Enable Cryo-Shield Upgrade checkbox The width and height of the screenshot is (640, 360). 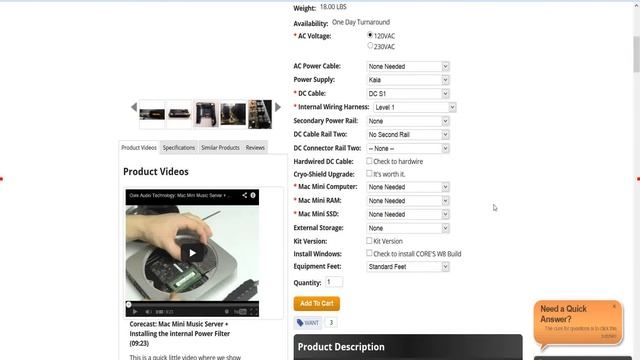coord(369,173)
